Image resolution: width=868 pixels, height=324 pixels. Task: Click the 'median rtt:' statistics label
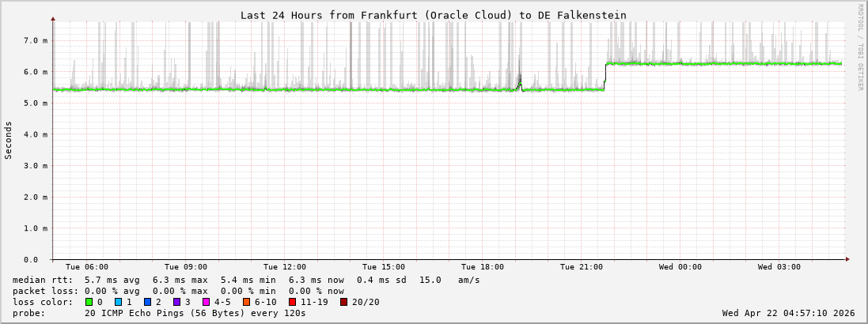tap(43, 280)
